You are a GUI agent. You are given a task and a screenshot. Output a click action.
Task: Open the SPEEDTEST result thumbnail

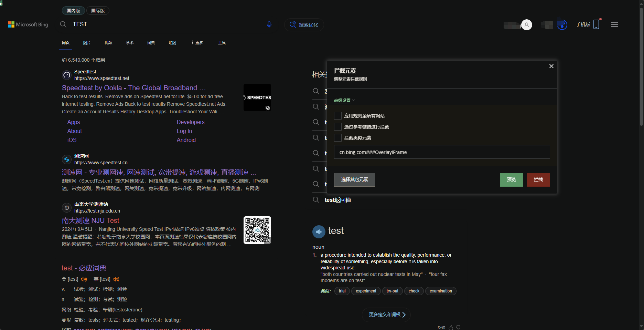pos(257,97)
